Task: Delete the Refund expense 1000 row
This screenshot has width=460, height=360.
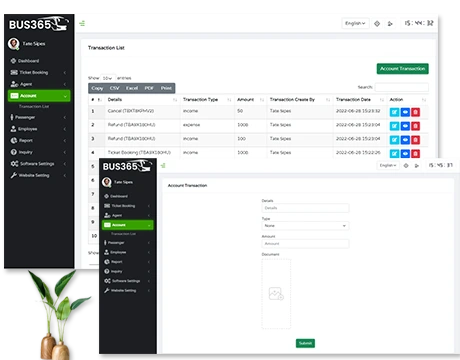Action: point(415,126)
